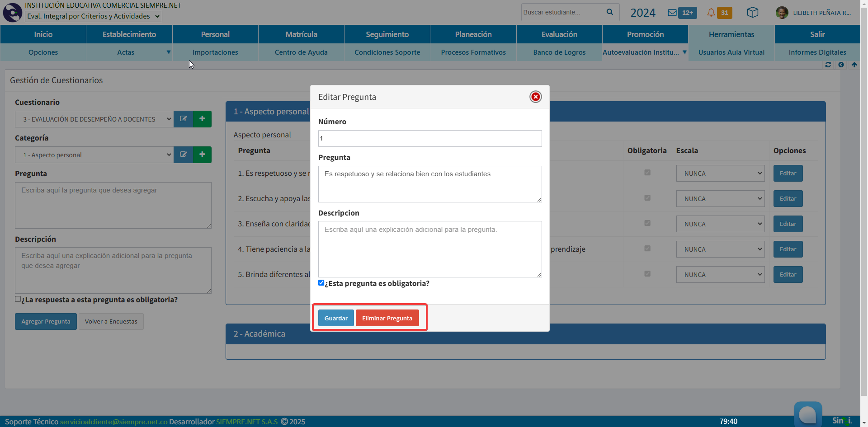This screenshot has height=427, width=868.
Task: Click the search magnifier icon
Action: click(610, 12)
